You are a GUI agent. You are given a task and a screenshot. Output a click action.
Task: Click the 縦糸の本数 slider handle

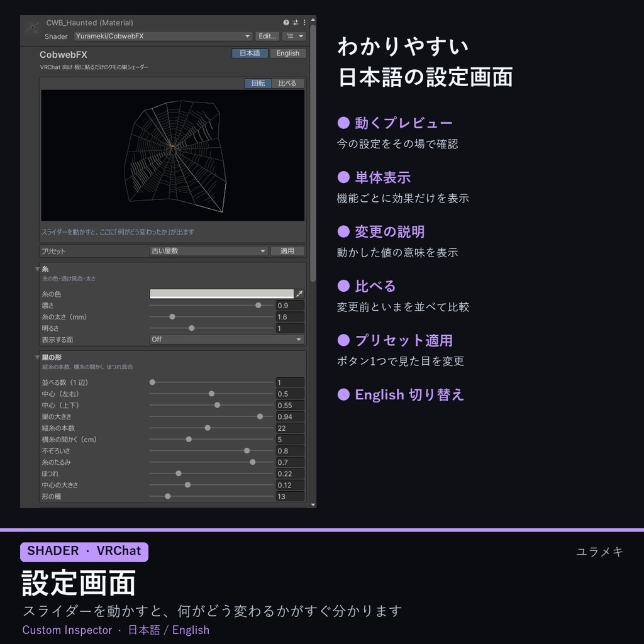click(x=208, y=428)
